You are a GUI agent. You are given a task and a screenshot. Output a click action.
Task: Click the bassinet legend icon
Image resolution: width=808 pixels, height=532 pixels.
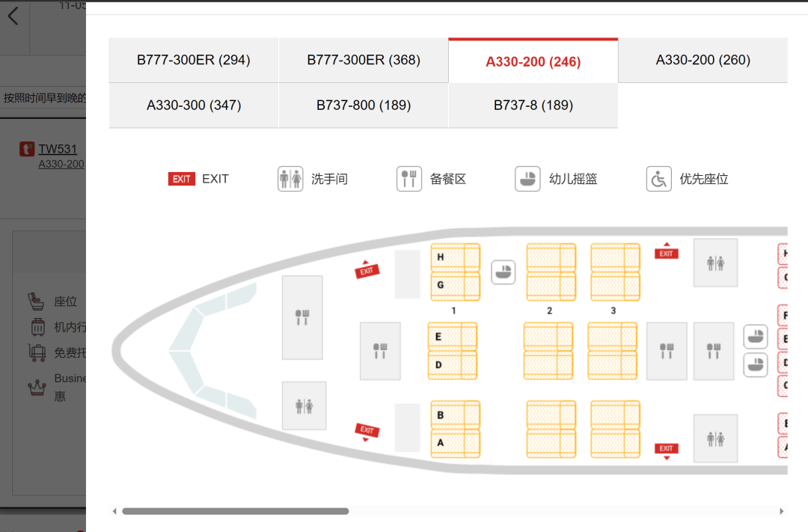tap(527, 179)
